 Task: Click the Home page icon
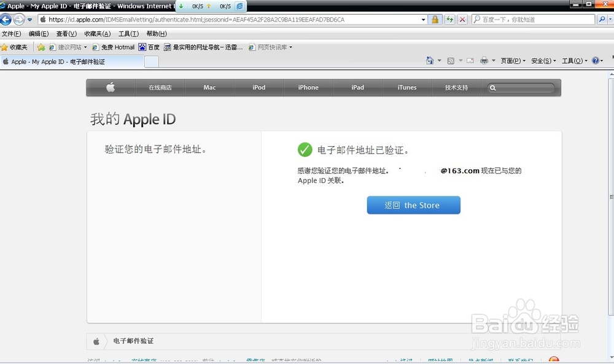(x=430, y=61)
